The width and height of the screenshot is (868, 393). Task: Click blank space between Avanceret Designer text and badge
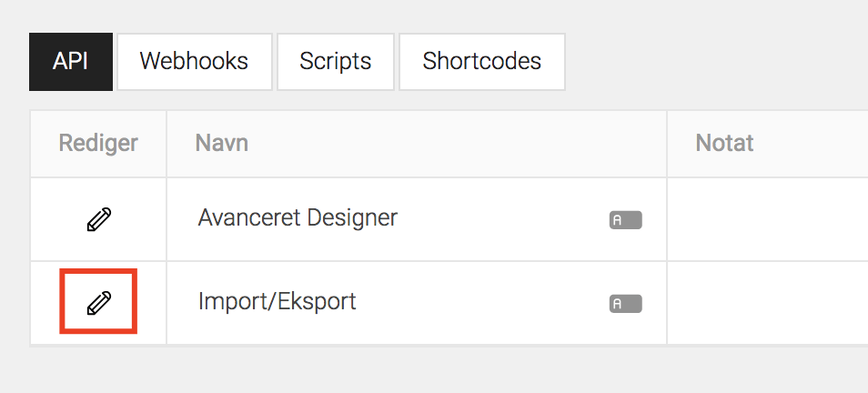(504, 219)
